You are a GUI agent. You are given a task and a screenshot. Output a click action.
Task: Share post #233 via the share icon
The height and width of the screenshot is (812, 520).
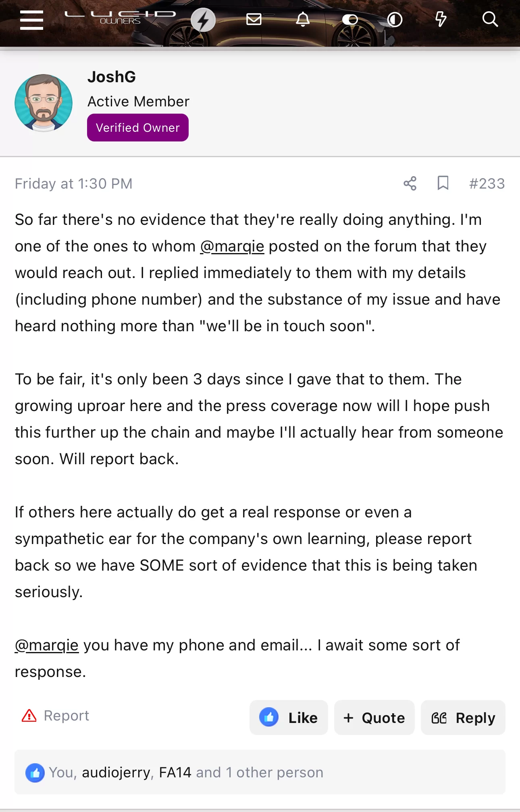(x=410, y=183)
